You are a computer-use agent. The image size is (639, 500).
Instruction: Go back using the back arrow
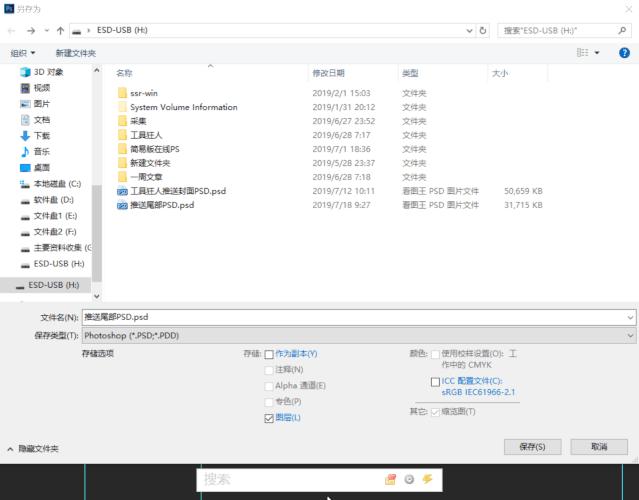point(12,31)
